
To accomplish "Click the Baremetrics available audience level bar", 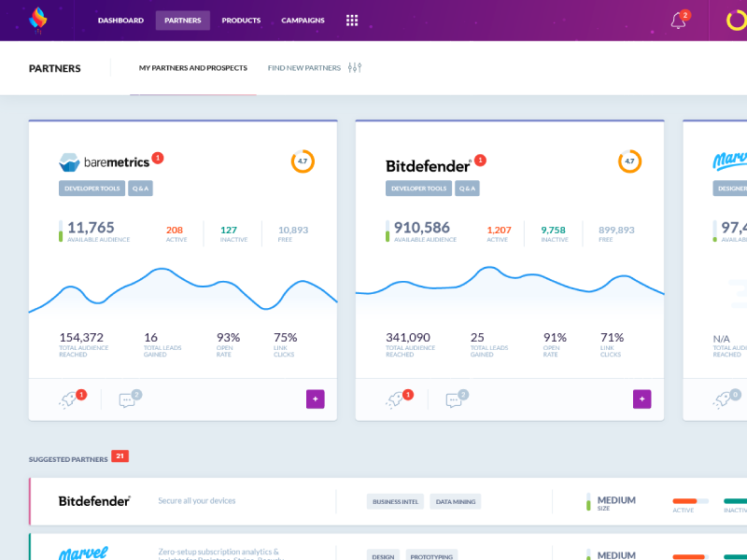I will [x=61, y=231].
